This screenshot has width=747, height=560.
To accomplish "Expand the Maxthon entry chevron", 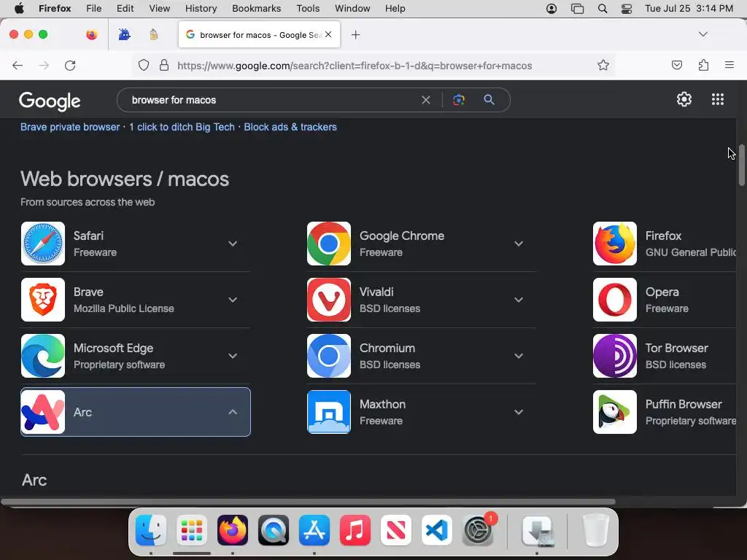I will tap(519, 413).
